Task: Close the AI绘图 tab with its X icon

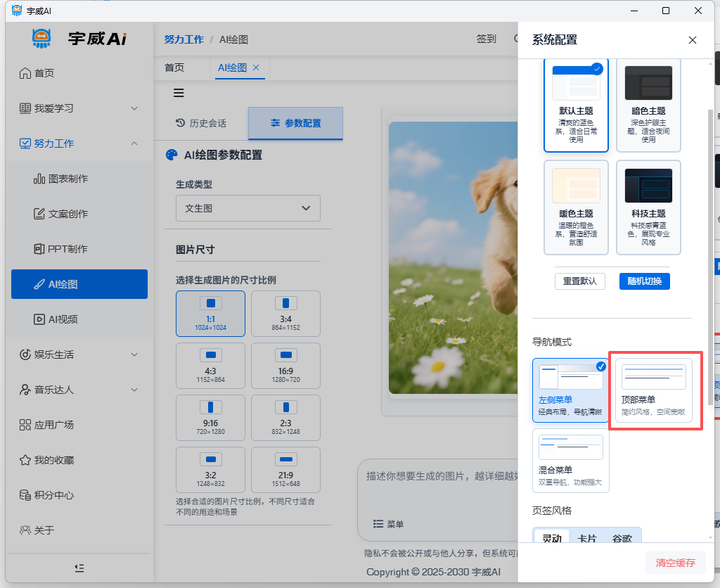Action: pos(256,68)
